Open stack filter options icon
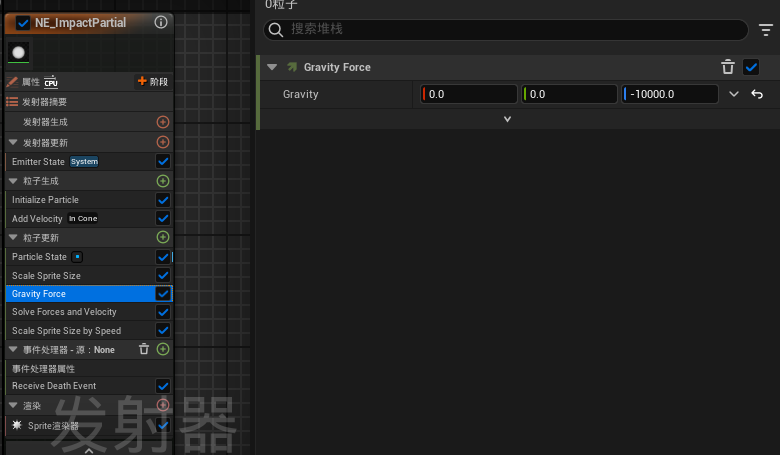780x455 pixels. pyautogui.click(x=766, y=30)
